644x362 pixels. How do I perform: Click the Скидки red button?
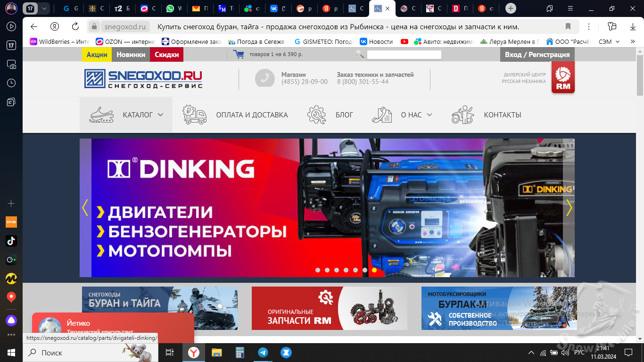(x=167, y=55)
